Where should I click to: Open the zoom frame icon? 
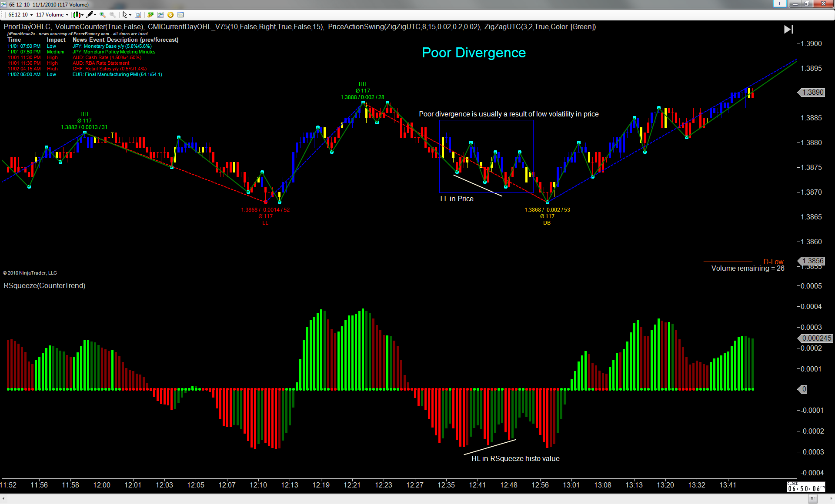point(138,15)
